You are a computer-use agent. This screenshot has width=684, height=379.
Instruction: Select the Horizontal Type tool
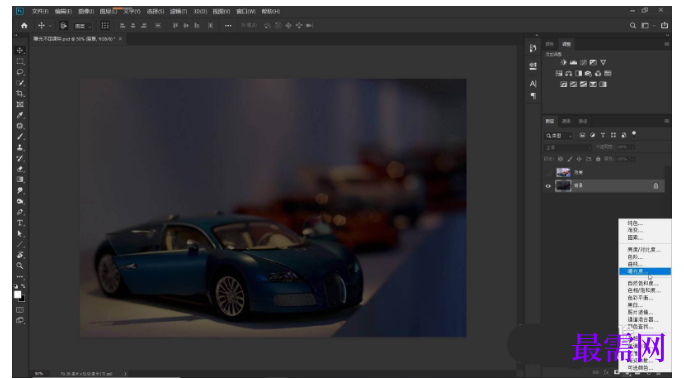(20, 223)
